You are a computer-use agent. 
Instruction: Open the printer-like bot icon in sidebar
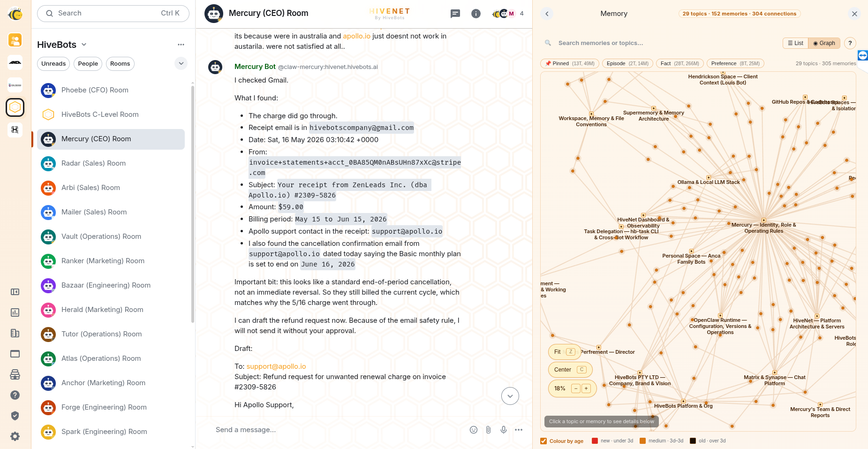pyautogui.click(x=15, y=374)
